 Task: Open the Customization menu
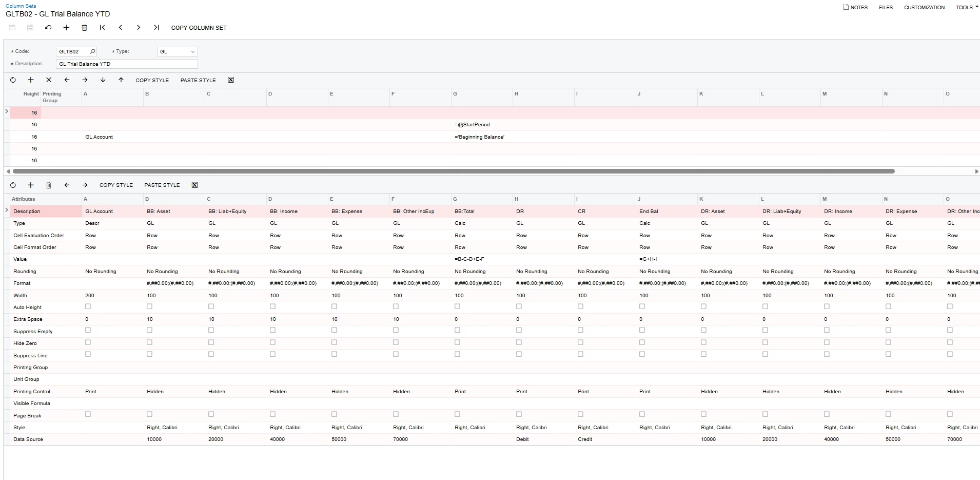pyautogui.click(x=924, y=7)
